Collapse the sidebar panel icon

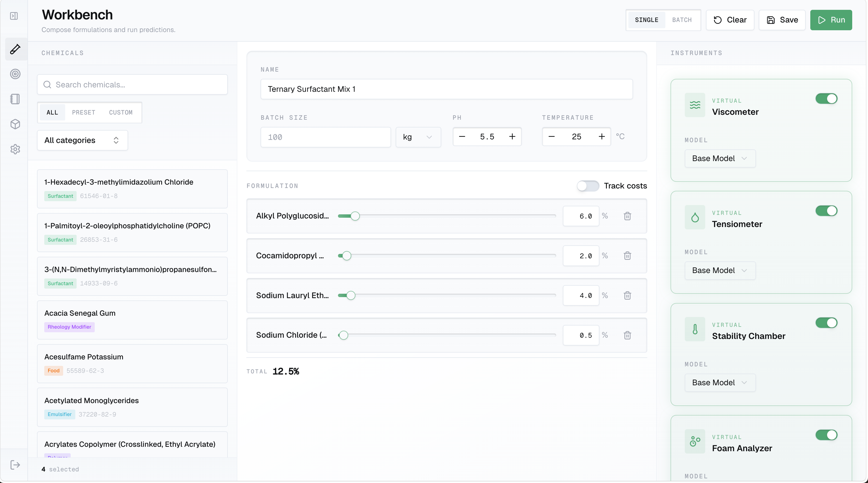point(14,16)
